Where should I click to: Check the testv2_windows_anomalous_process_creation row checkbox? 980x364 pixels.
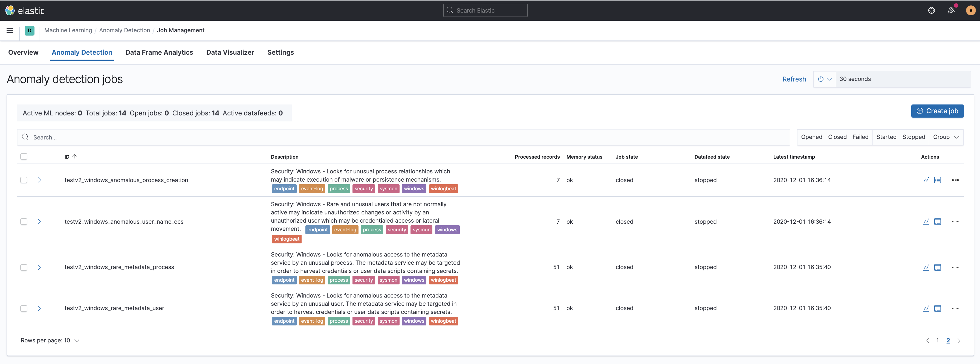[24, 180]
